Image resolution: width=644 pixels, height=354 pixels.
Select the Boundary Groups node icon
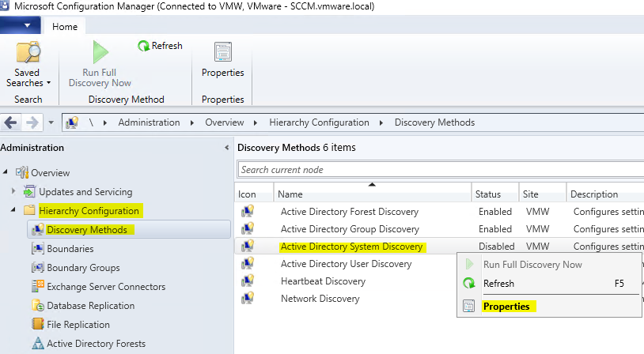[x=37, y=268]
